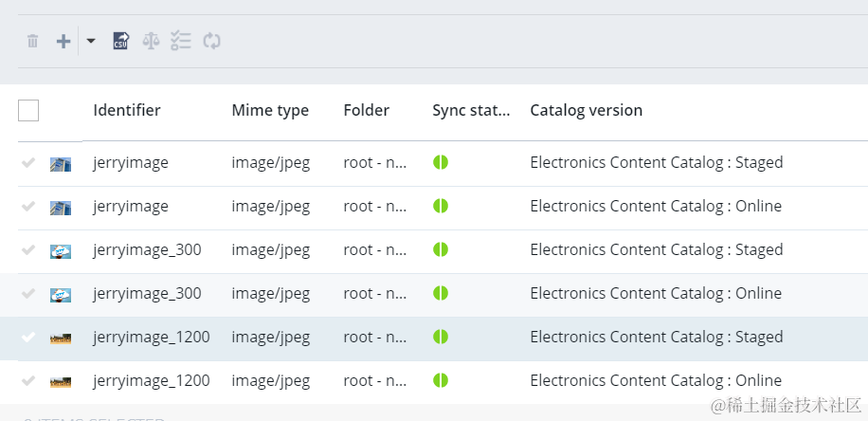Open the dropdown arrow next to plus

tap(91, 41)
